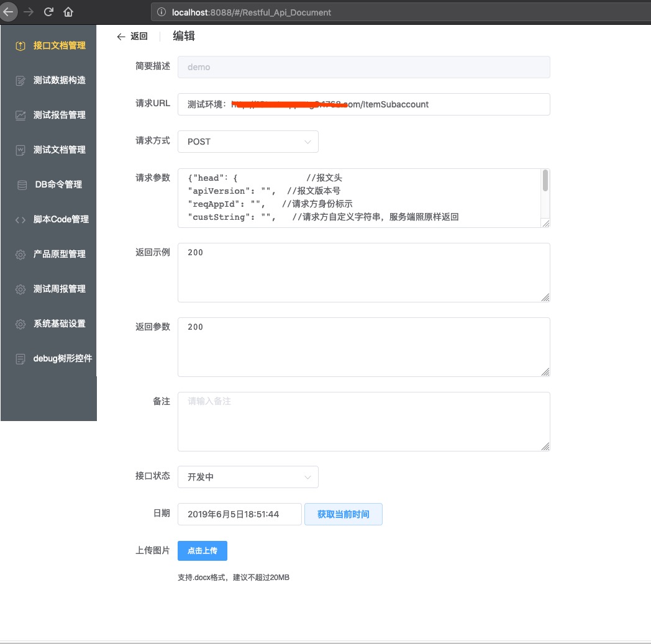Click the 返回 back link
Viewport: 651px width, 644px height.
point(132,37)
